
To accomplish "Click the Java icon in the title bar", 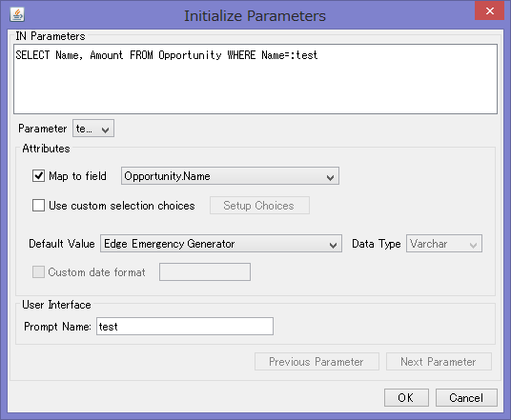I will (17, 15).
